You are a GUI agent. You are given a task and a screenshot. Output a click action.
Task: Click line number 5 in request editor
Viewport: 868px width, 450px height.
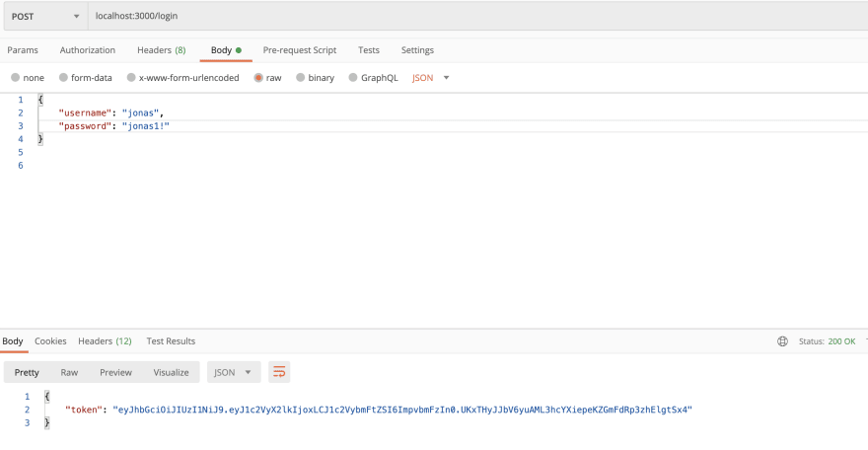tap(21, 152)
